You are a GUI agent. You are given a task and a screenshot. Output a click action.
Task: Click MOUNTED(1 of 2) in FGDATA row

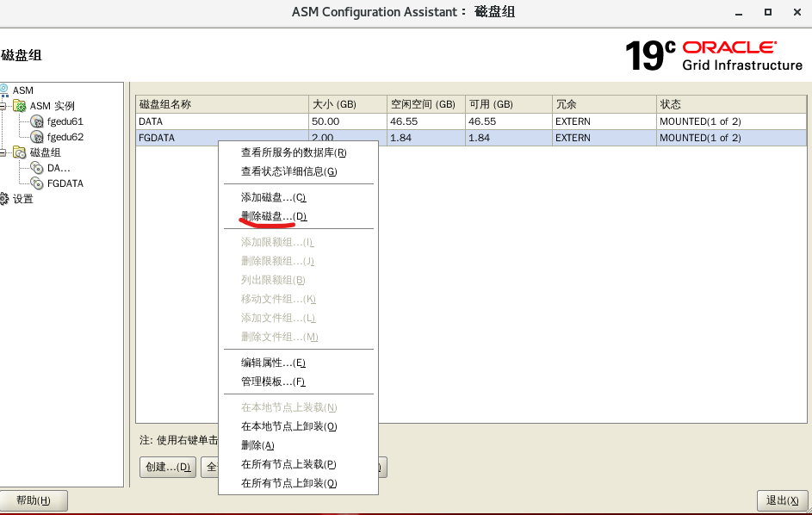pyautogui.click(x=731, y=138)
